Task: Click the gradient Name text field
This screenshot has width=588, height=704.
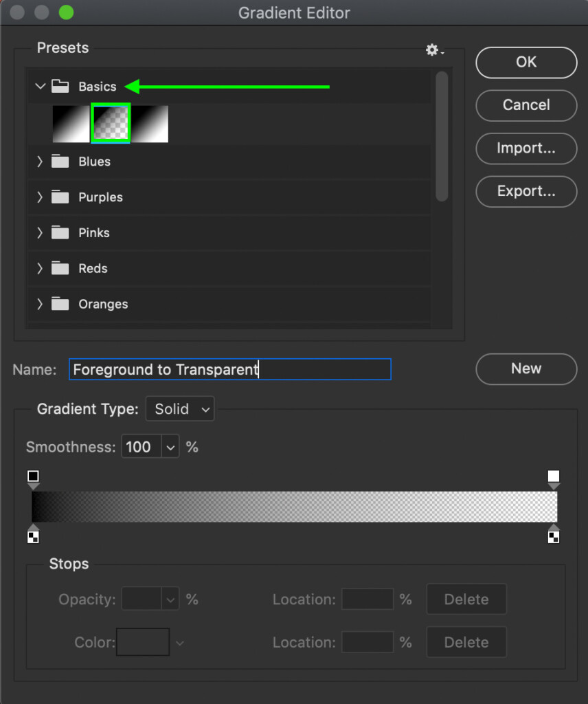Action: tap(229, 369)
